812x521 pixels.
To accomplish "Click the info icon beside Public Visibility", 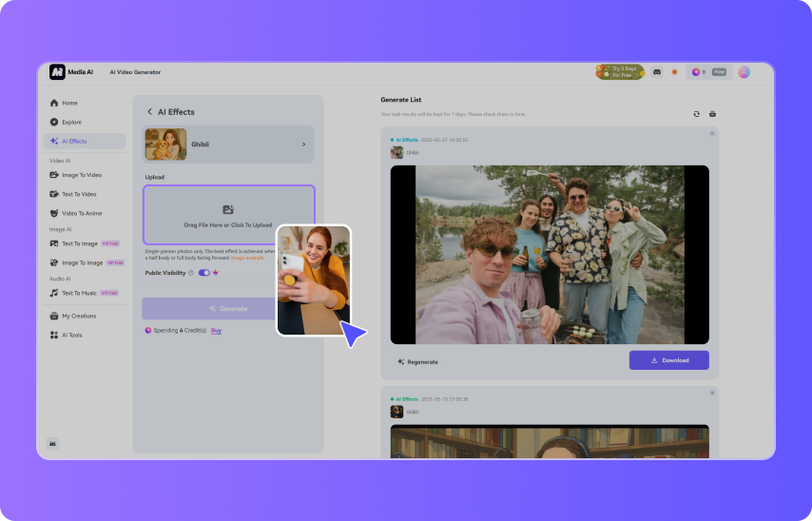I will [190, 273].
